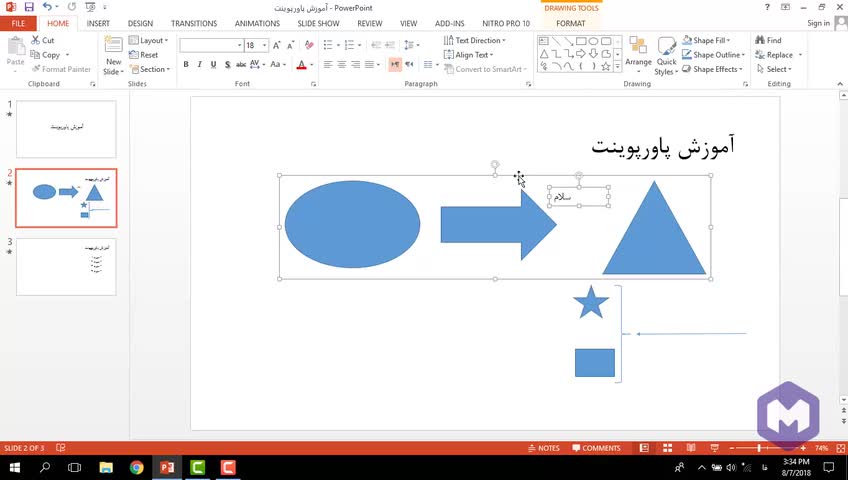Toggle Underline formatting
The height and width of the screenshot is (480, 848).
tap(214, 64)
